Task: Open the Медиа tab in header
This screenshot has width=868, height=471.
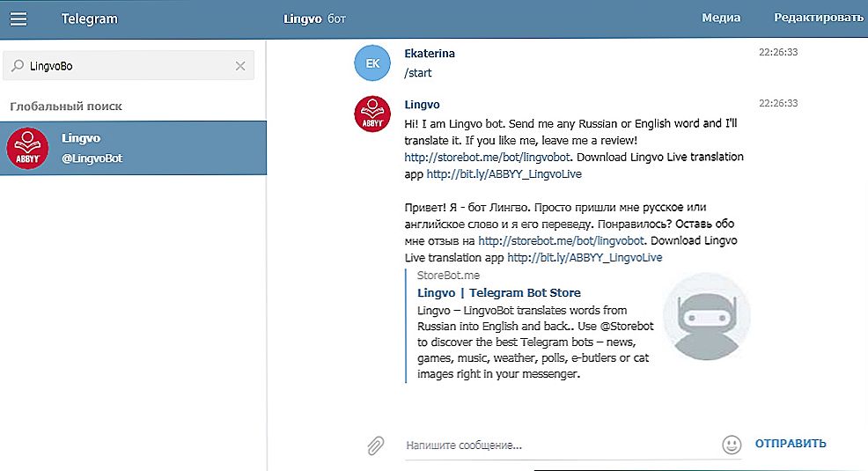Action: (721, 18)
